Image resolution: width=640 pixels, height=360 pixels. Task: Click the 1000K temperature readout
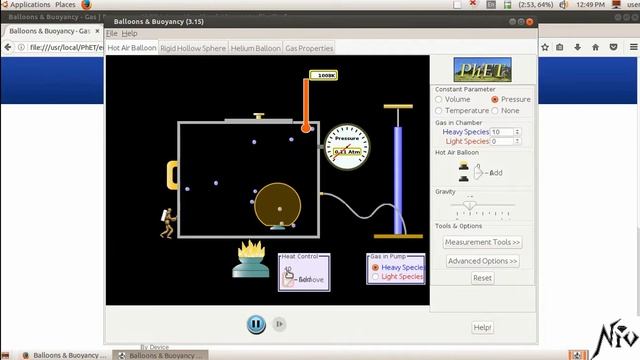[323, 75]
